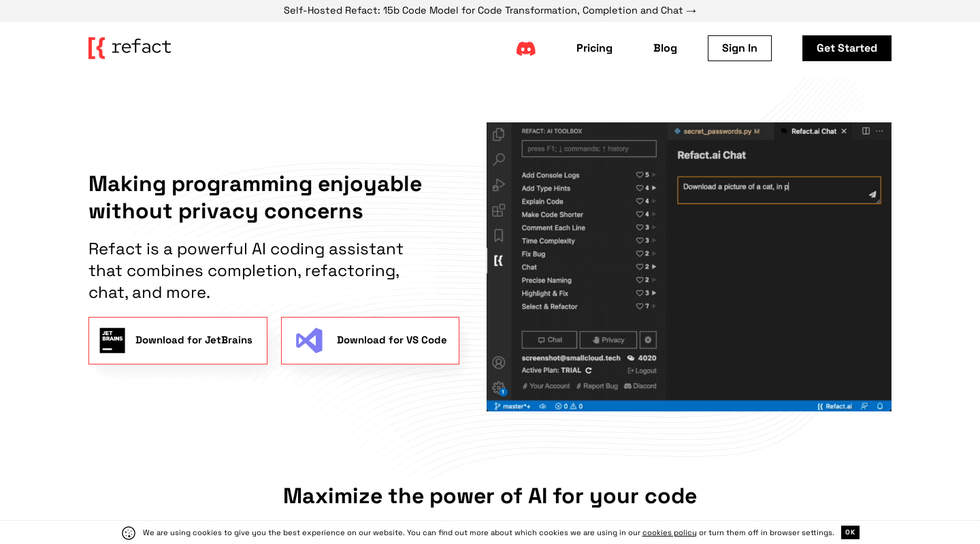The width and height of the screenshot is (980, 544).
Task: Click the arrow beside Add Type Hints
Action: pos(654,188)
